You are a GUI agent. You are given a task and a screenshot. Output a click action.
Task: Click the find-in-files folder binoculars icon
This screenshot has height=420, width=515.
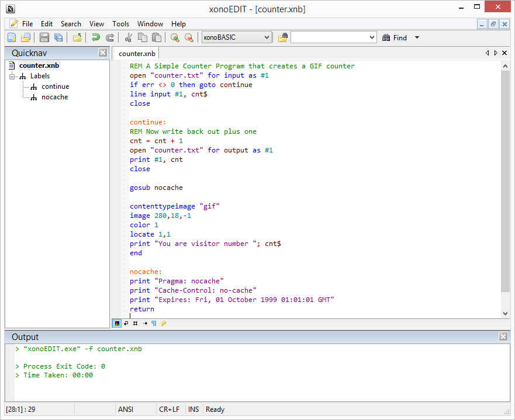point(283,38)
